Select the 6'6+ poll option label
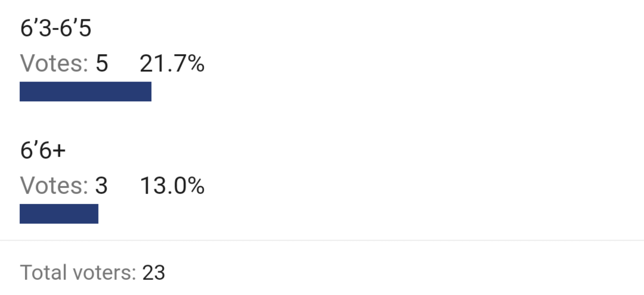The image size is (644, 295). pyautogui.click(x=43, y=150)
